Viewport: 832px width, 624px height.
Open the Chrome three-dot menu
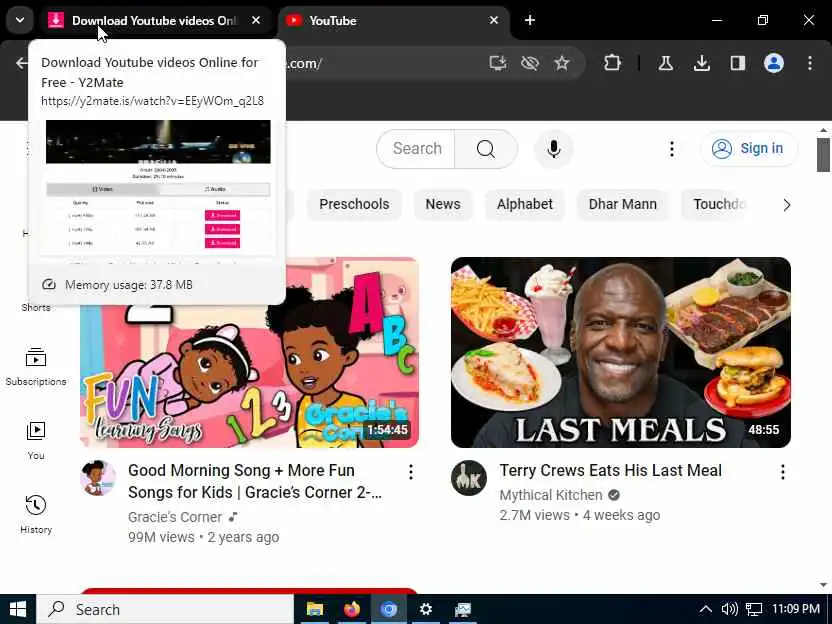tap(810, 63)
